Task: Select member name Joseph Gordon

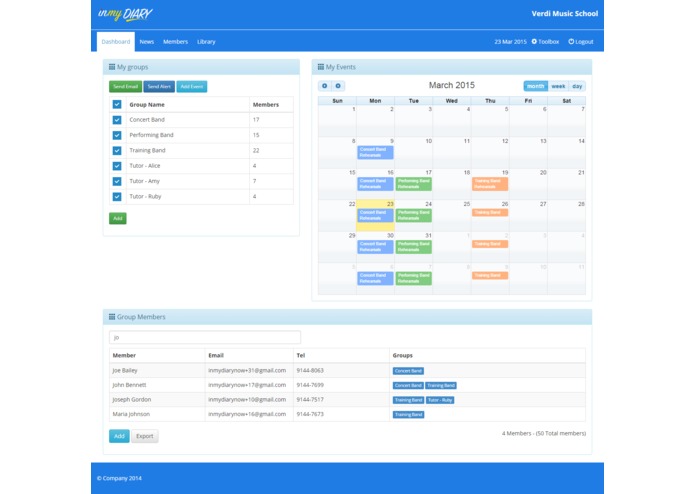Action: point(132,400)
